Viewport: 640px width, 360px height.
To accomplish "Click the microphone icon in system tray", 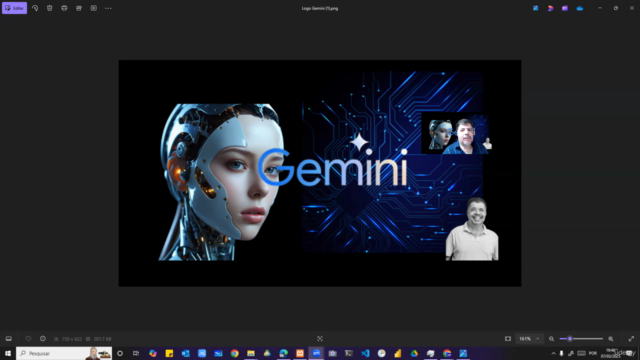I will click(x=562, y=353).
